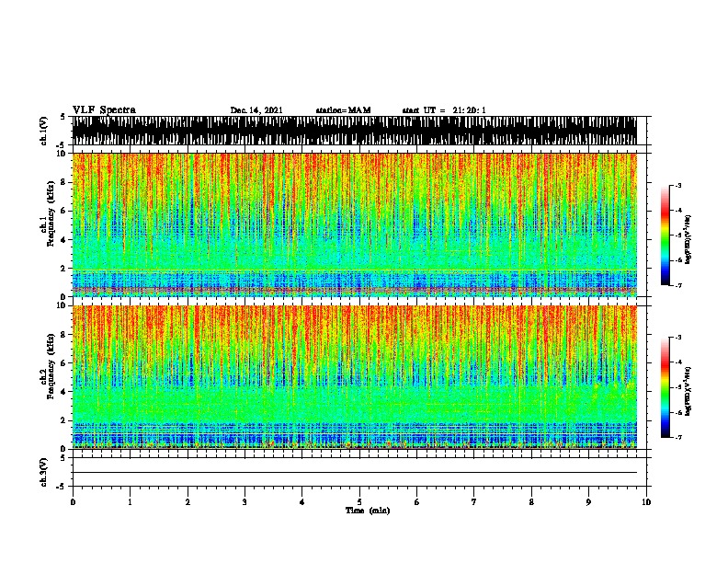728x563 pixels.
Task: Click the 'VLF Spectra' title text
Action: pos(104,110)
